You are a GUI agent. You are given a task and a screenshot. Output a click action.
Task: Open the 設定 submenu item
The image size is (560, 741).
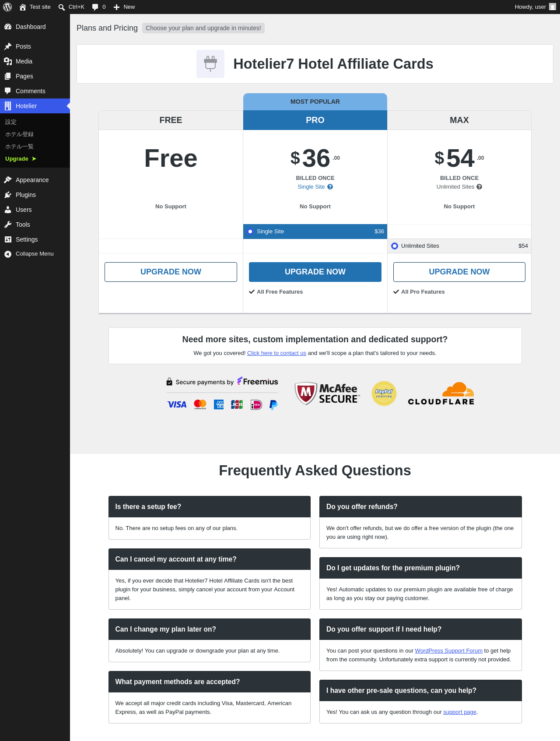click(x=35, y=122)
